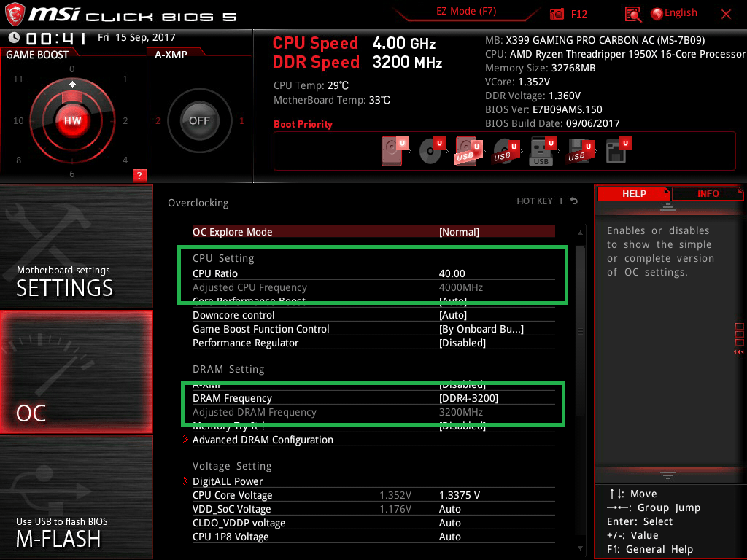747x560 pixels.
Task: Click the HOT KEY button
Action: [535, 201]
